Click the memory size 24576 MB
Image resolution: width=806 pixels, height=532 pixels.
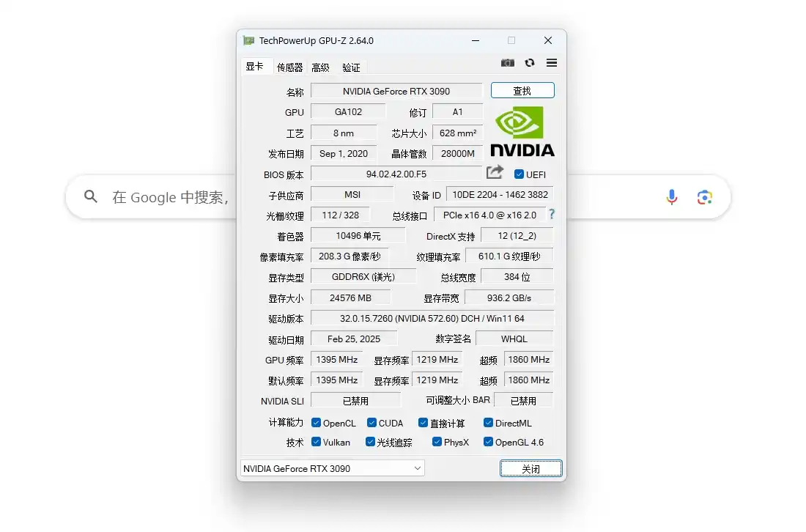click(350, 298)
